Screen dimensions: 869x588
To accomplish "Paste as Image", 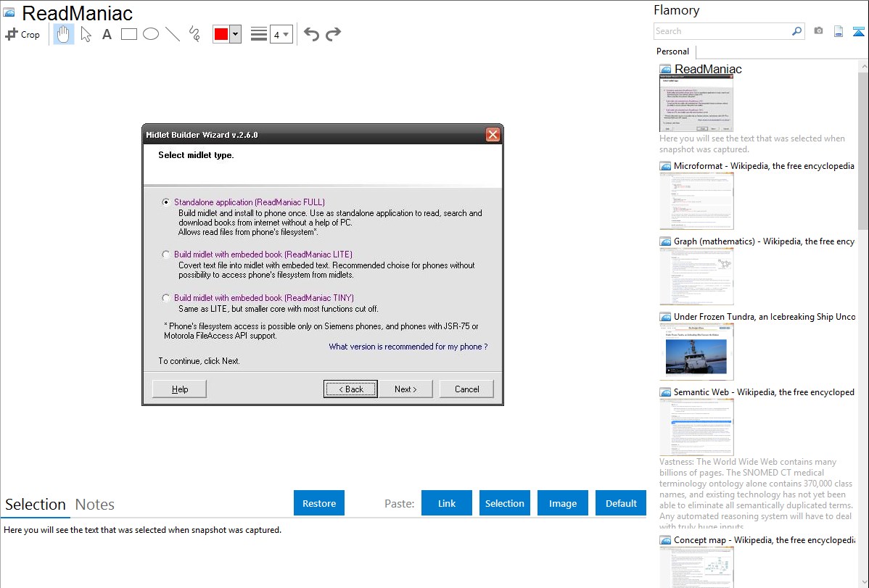I will pyautogui.click(x=562, y=503).
